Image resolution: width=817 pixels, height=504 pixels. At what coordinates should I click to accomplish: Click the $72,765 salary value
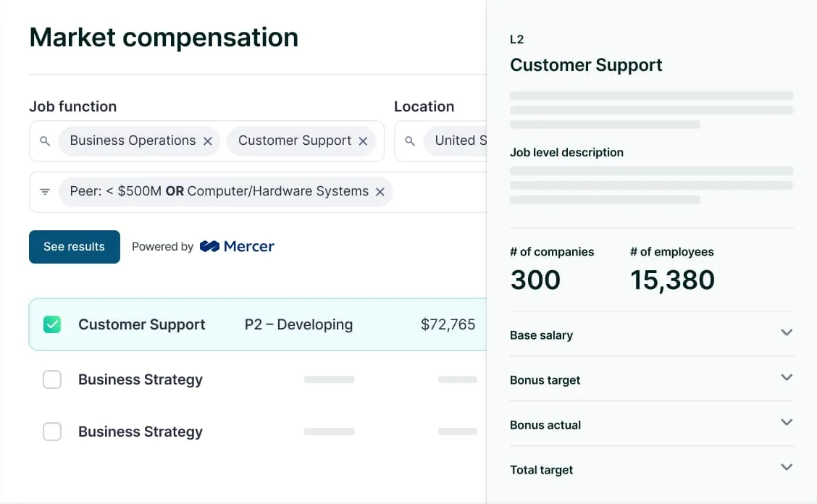(448, 324)
